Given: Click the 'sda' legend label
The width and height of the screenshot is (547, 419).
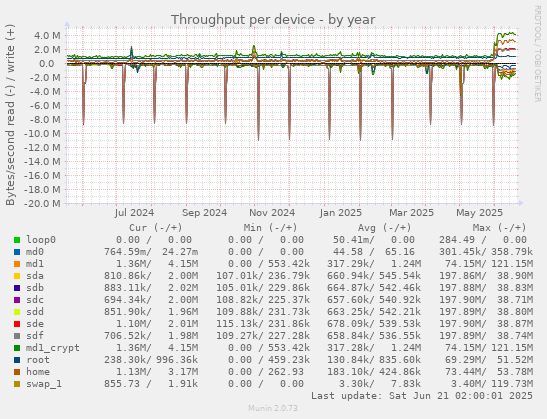Looking at the screenshot, I should (35, 276).
